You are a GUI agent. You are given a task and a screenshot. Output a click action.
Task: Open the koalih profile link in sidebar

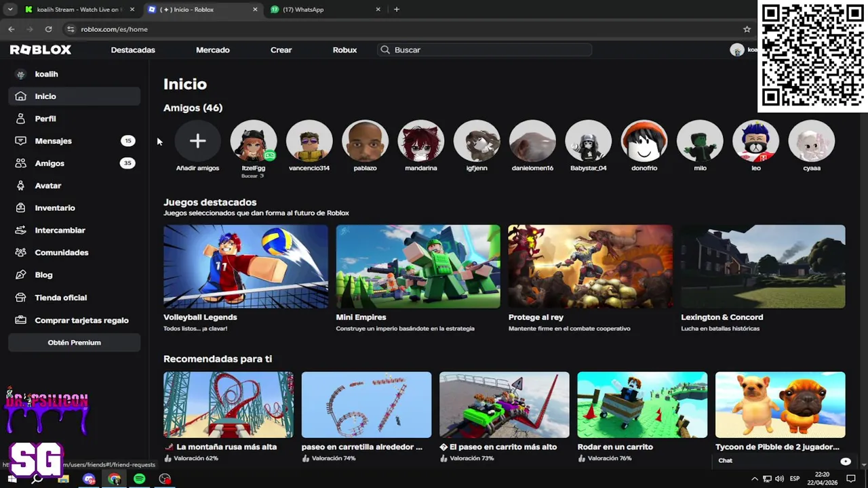[x=46, y=74]
